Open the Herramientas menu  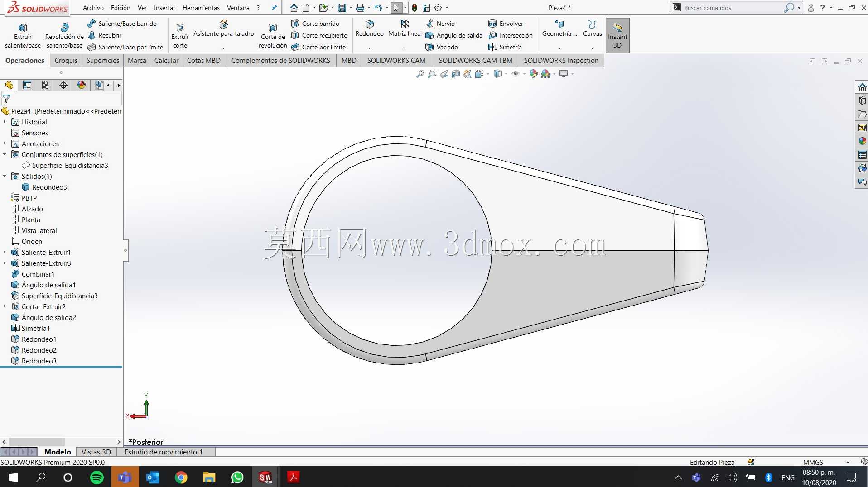click(201, 8)
